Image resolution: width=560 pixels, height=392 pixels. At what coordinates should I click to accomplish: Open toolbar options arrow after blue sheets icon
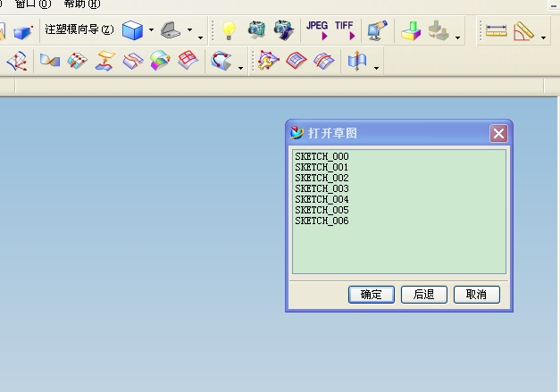376,68
